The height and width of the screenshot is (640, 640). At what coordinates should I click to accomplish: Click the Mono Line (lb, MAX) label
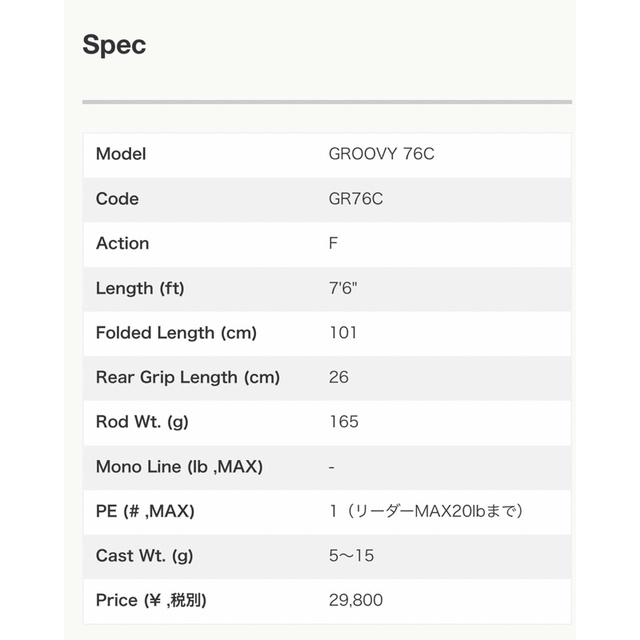(x=179, y=466)
